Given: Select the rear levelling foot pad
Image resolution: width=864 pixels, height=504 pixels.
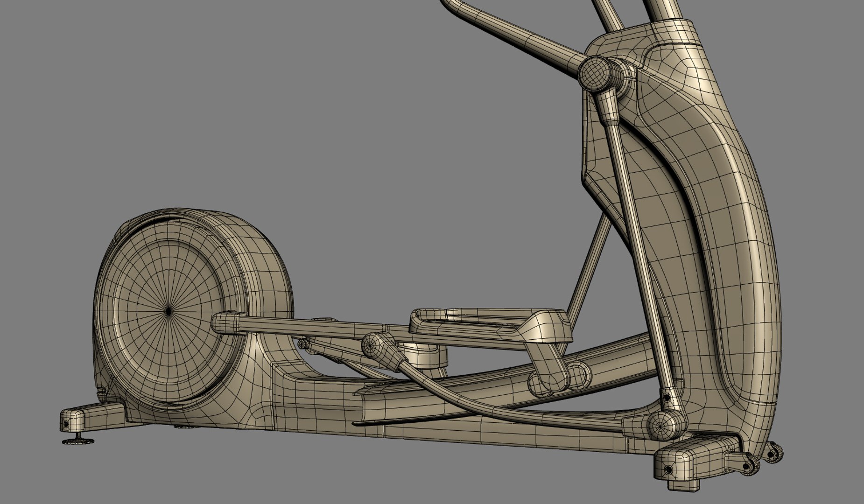Looking at the screenshot, I should pos(78,441).
